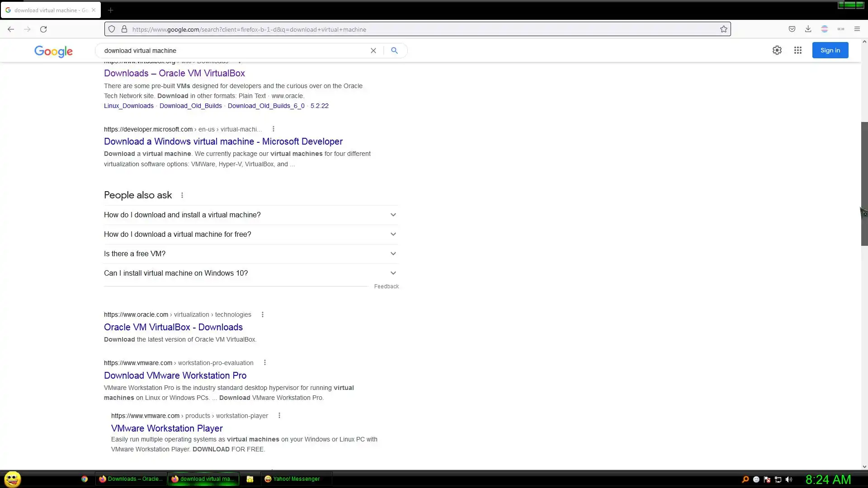
Task: Bookmark this page with the star icon
Action: (x=723, y=29)
